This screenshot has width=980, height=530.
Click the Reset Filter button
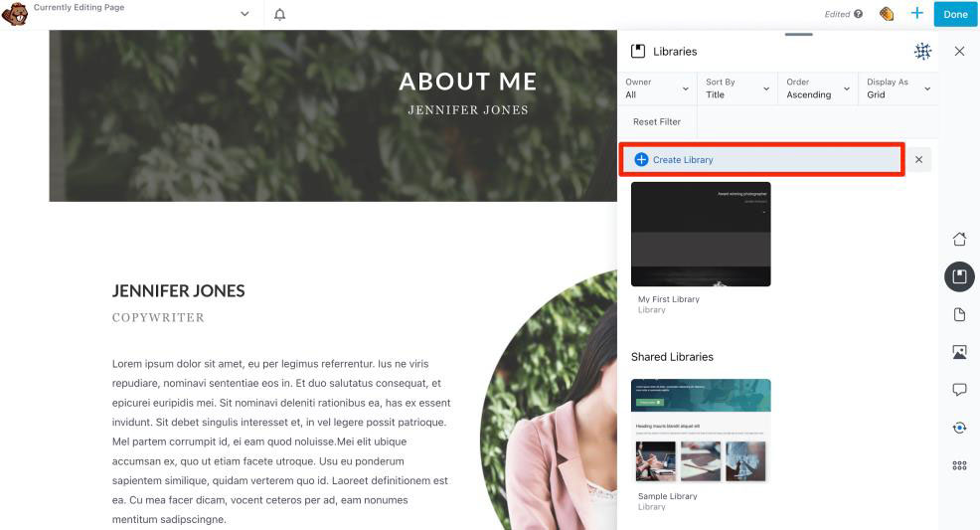[657, 122]
